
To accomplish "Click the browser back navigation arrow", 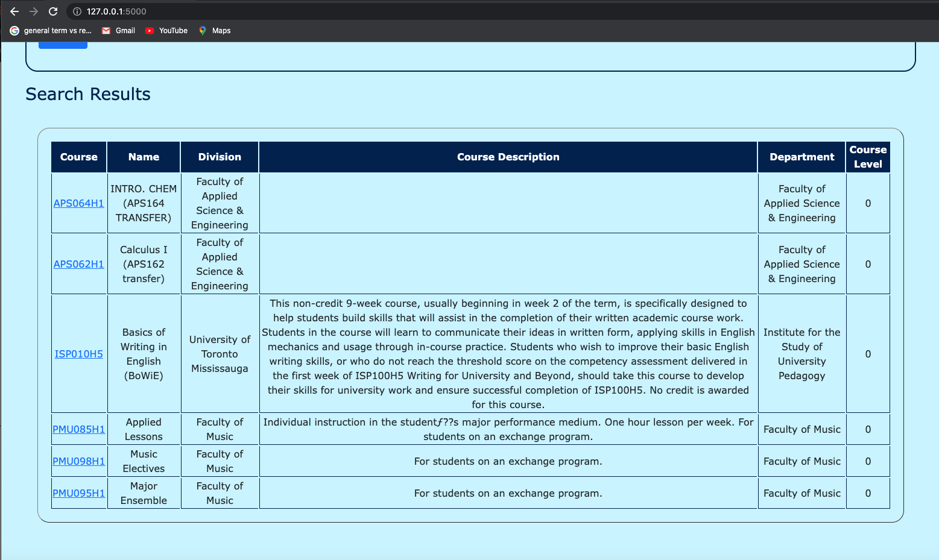I will [14, 10].
